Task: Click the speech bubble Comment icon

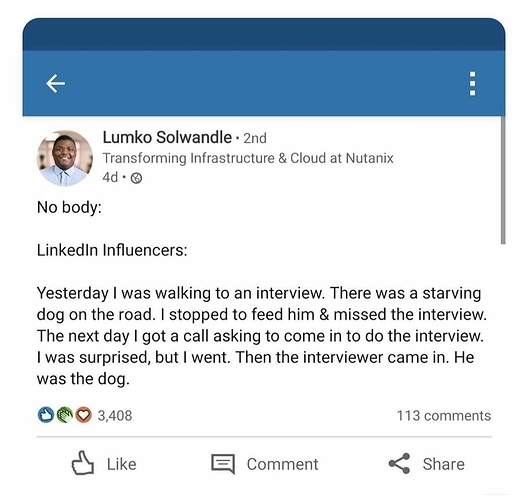Action: pos(223,464)
